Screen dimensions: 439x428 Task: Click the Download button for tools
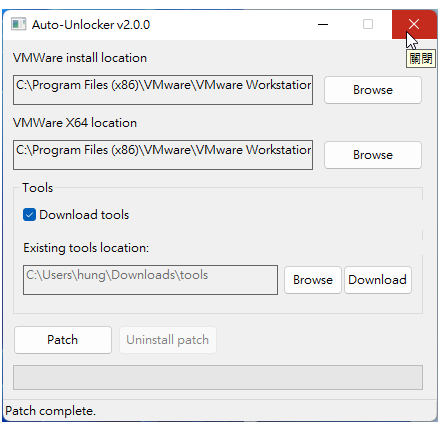click(x=378, y=280)
